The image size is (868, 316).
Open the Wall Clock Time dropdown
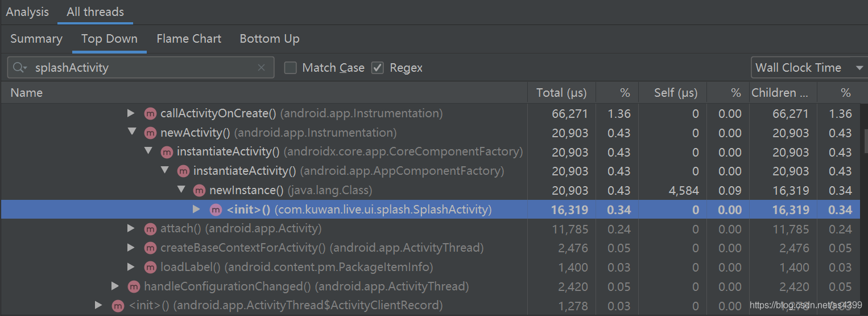point(809,68)
